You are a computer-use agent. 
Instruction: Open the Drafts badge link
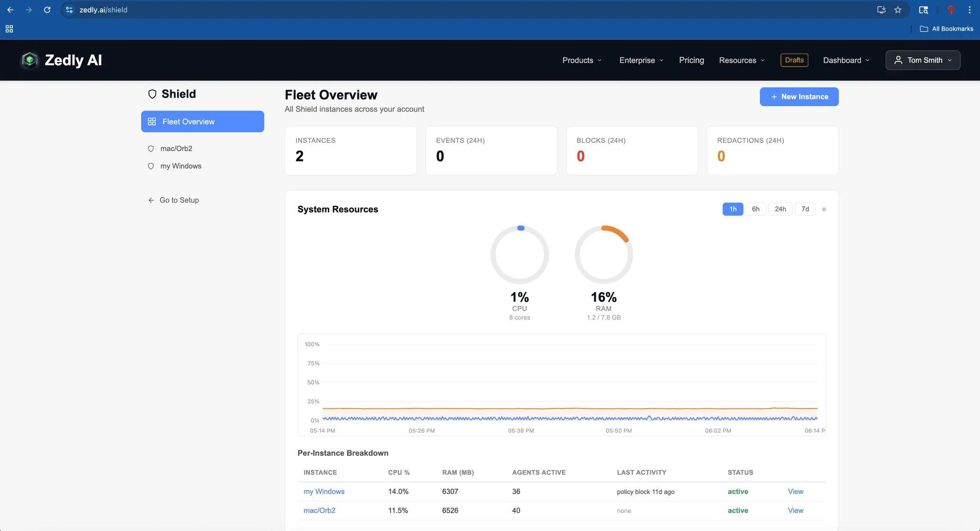[x=794, y=60]
